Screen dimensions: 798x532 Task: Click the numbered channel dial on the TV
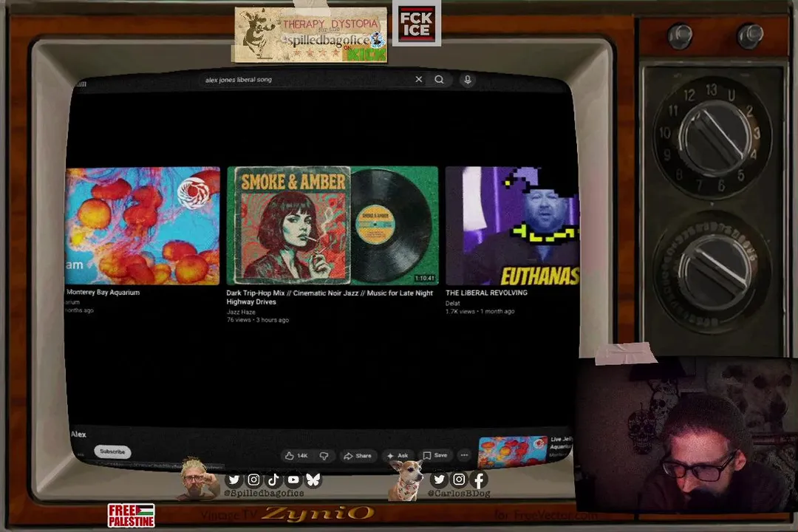[x=712, y=137]
